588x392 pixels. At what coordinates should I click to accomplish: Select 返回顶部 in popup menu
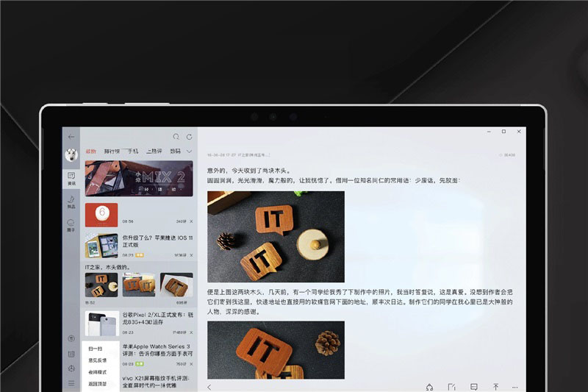[98, 384]
